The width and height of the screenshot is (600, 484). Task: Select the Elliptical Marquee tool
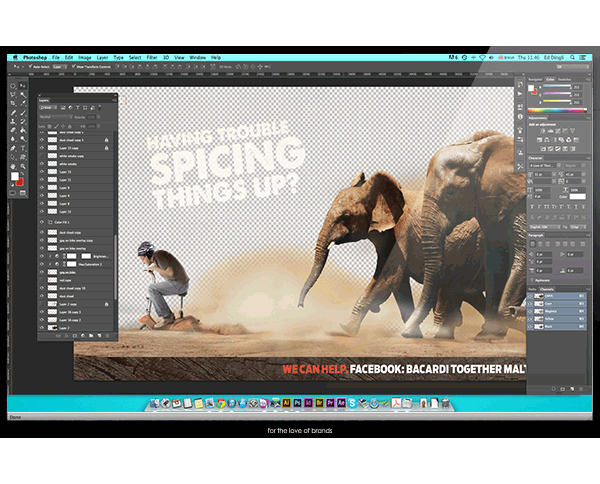13,86
